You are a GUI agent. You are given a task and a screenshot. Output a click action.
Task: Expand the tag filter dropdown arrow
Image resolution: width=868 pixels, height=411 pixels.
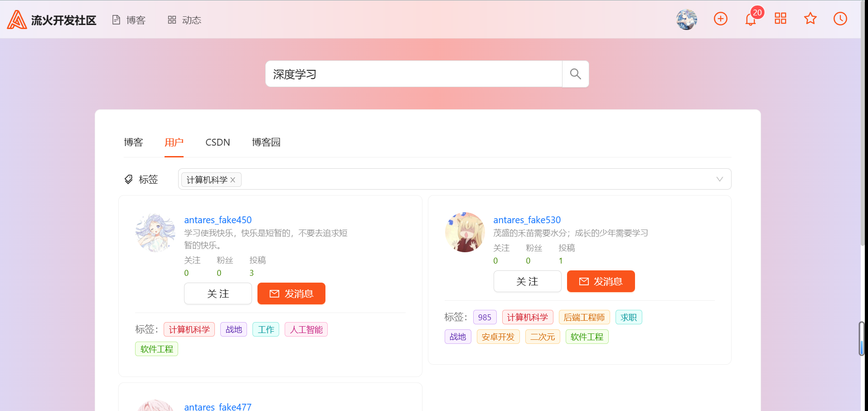pyautogui.click(x=719, y=179)
